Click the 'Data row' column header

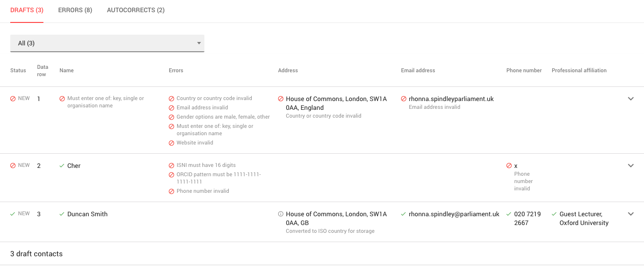42,71
